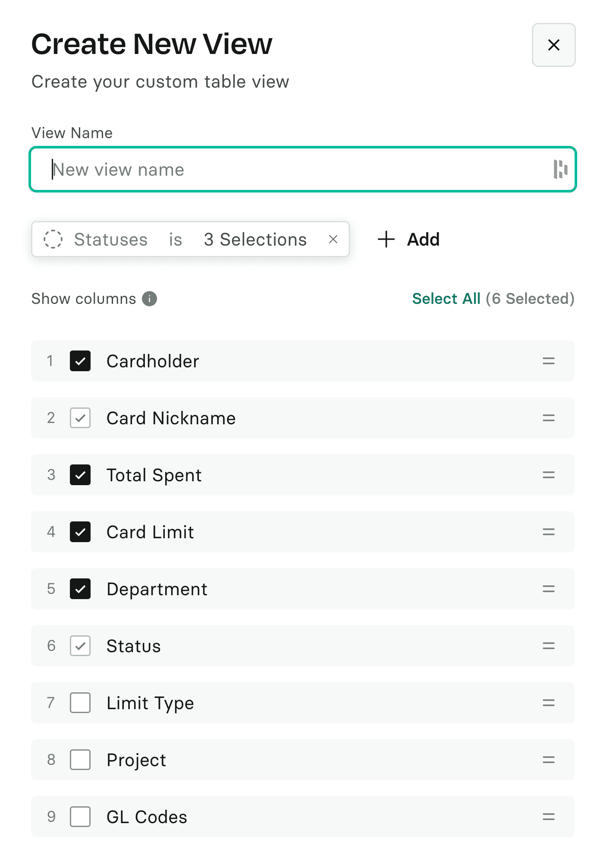Check the Project column checkbox
Image resolution: width=616 pixels, height=865 pixels.
point(80,760)
